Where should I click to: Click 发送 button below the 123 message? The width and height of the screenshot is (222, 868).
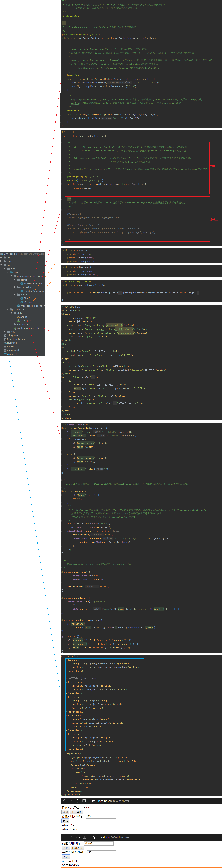pyautogui.click(x=65, y=821)
